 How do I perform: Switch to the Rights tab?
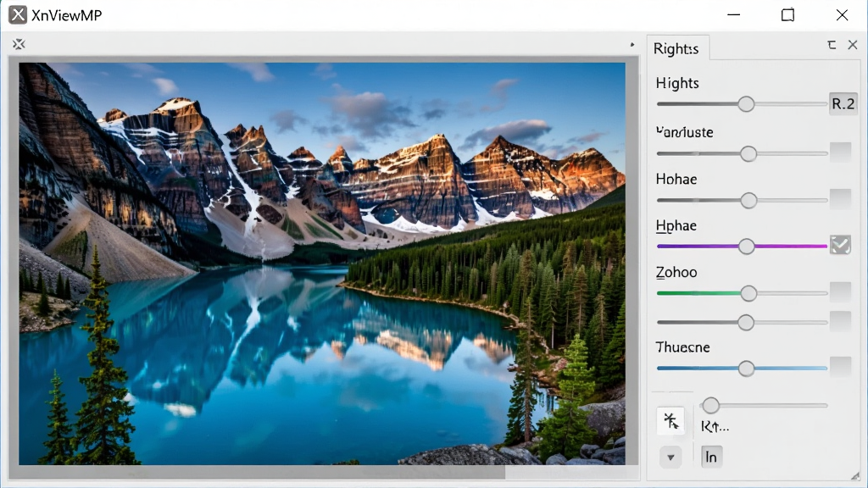pyautogui.click(x=676, y=48)
